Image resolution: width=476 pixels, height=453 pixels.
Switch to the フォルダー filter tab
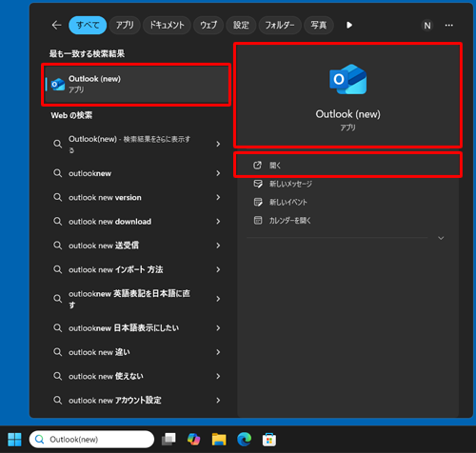coord(280,25)
